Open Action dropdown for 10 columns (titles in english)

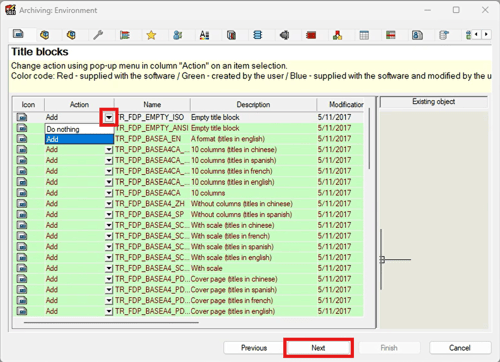pyautogui.click(x=109, y=182)
